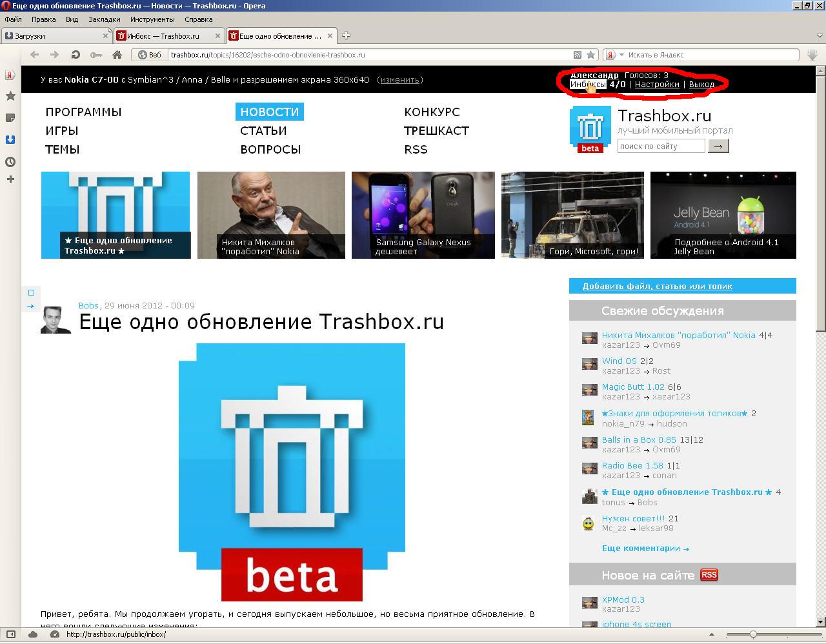This screenshot has height=644, width=826.
Task: Open Samsung Galaxy Nexus дешевеет thumbnail
Action: click(423, 215)
